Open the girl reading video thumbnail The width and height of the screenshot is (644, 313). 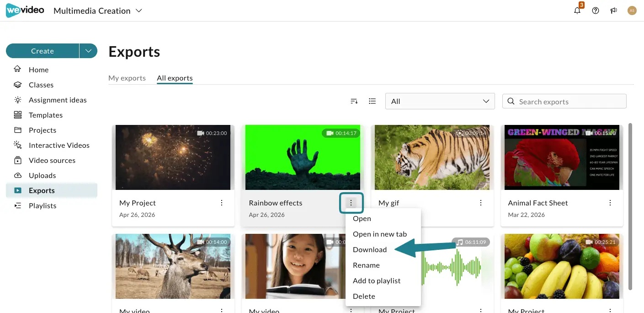point(295,266)
